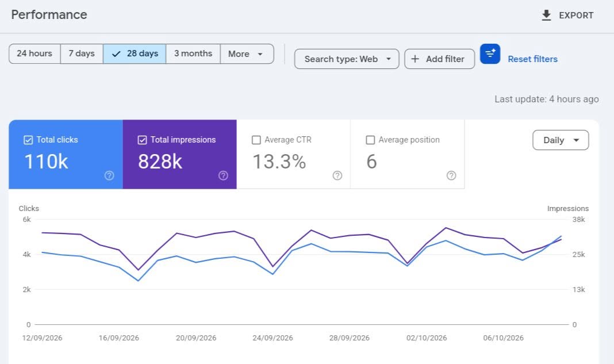This screenshot has width=614, height=364.
Task: Click the 110k total clicks value
Action: coord(46,162)
